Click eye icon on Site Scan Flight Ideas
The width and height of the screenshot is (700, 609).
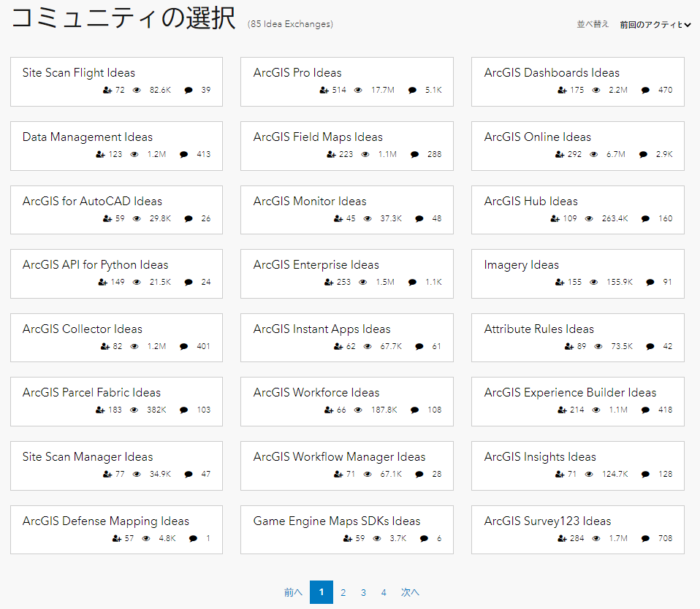pos(137,90)
